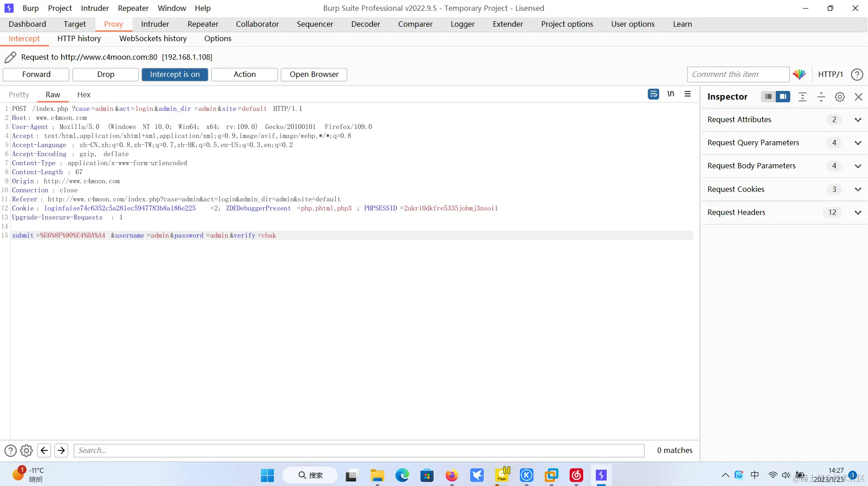This screenshot has width=868, height=486.
Task: Open the editor hamburger options menu
Action: pyautogui.click(x=688, y=94)
